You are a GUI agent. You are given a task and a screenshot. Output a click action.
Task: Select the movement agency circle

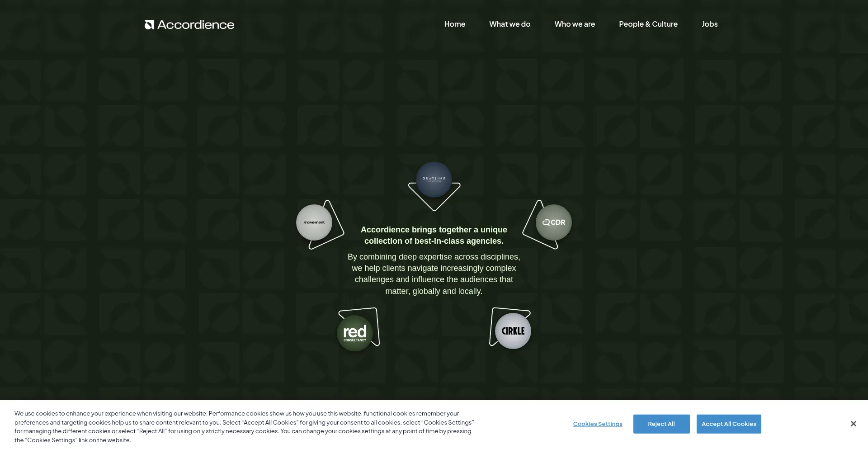pos(314,222)
